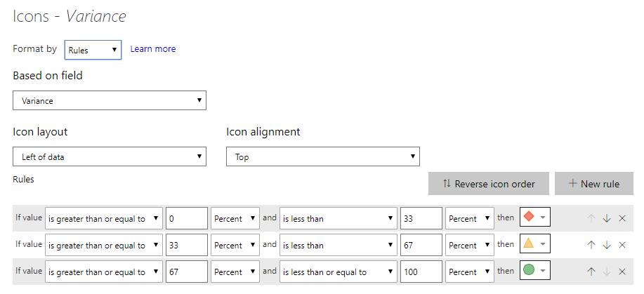Delete the first rule with X icon
The image size is (644, 294).
coord(622,218)
